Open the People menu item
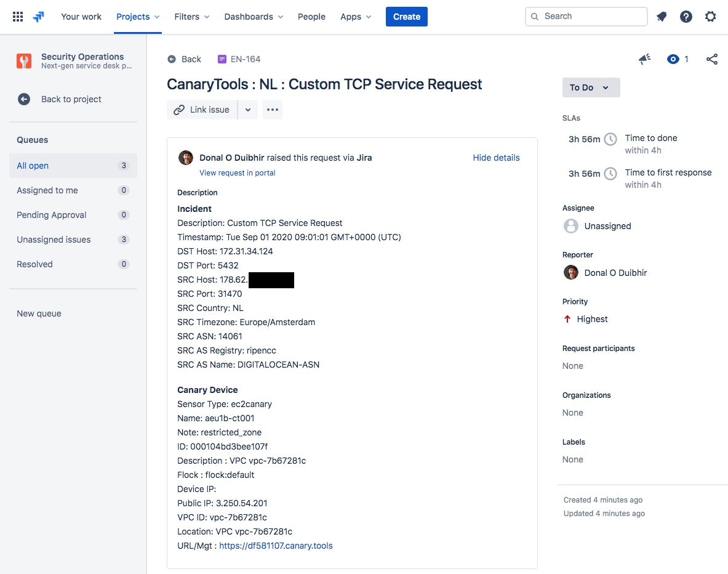Image resolution: width=728 pixels, height=574 pixels. (x=311, y=17)
